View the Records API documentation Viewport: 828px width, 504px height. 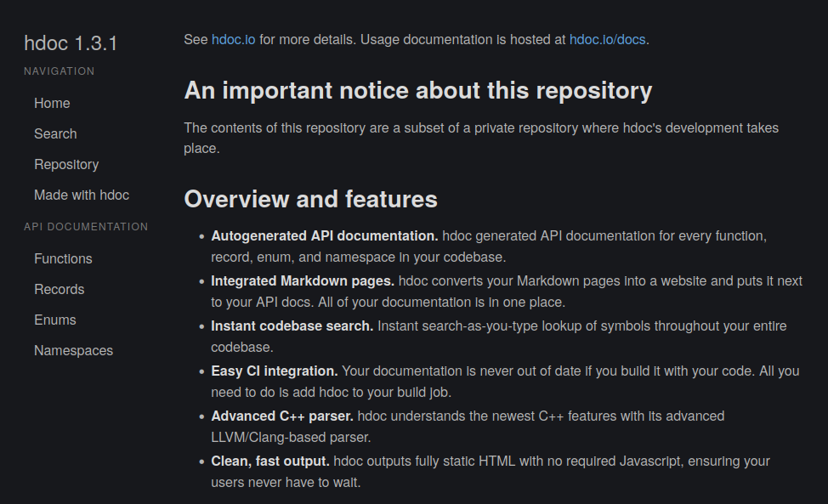59,289
